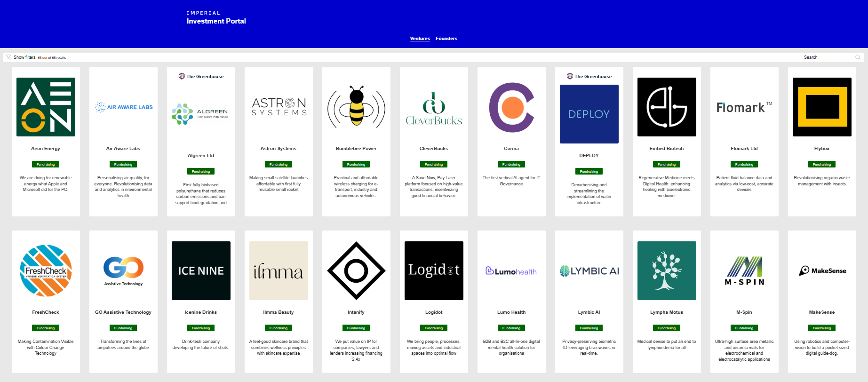The image size is (868, 382).
Task: Open the Bumblebee Power bee logo
Action: (x=356, y=107)
